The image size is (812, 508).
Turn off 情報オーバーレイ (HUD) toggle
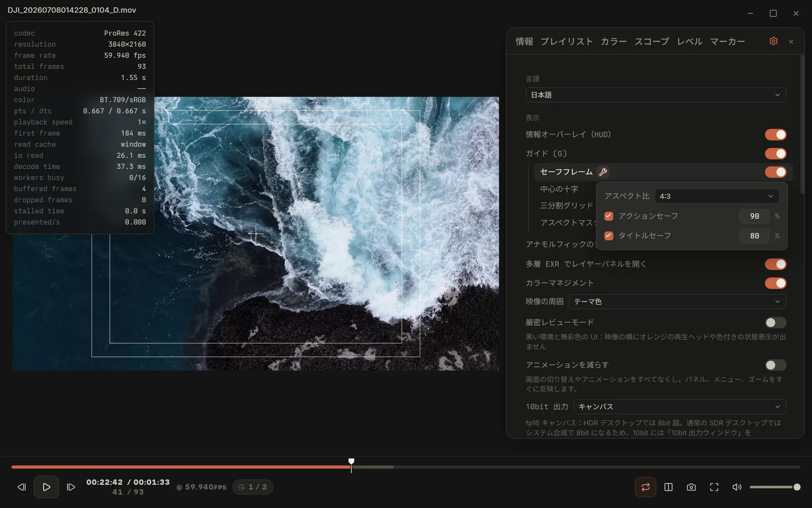[775, 134]
